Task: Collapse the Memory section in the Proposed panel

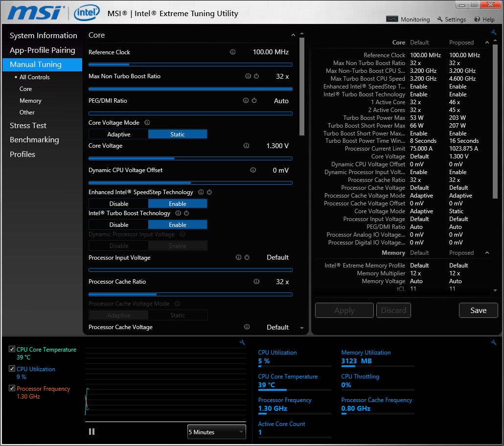Action: pos(487,252)
